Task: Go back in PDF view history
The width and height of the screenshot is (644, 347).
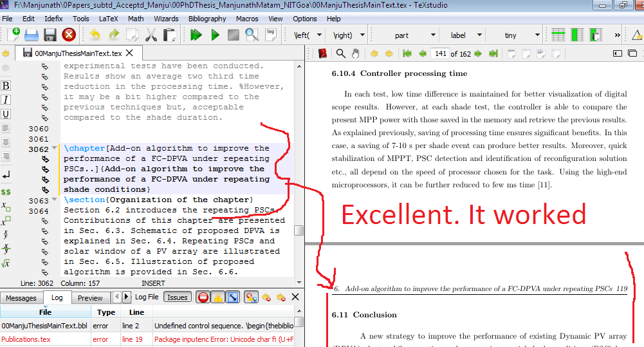Action: [374, 53]
